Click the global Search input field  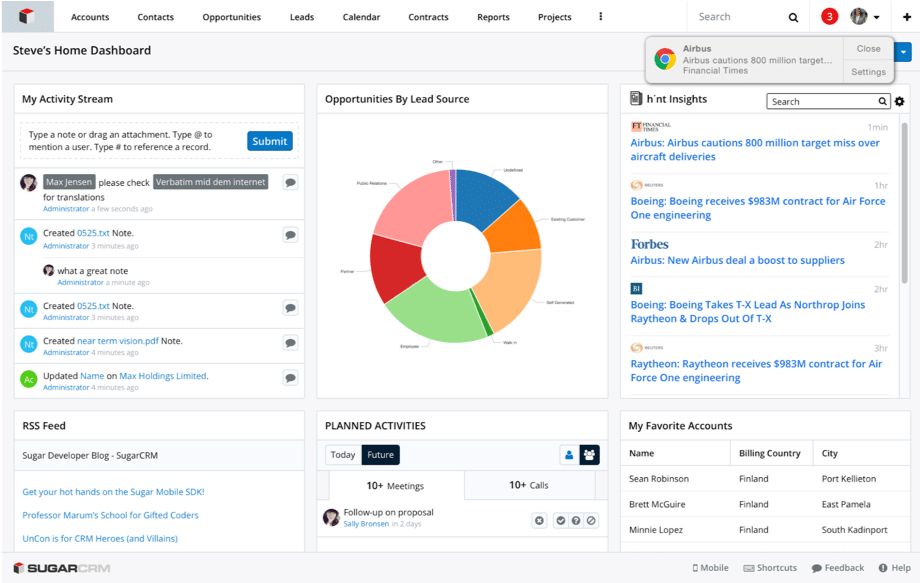[739, 17]
